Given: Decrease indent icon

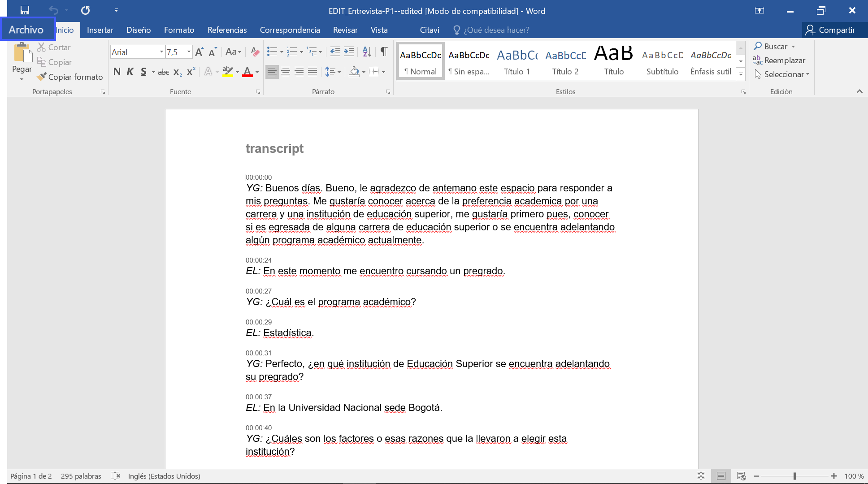Looking at the screenshot, I should (x=335, y=52).
